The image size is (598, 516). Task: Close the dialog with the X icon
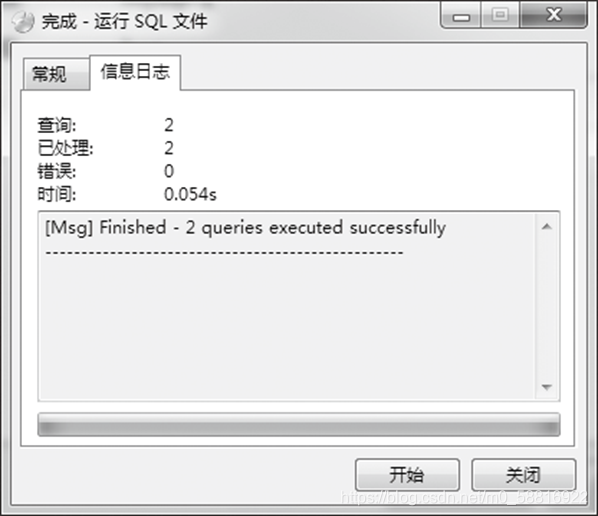point(553,15)
